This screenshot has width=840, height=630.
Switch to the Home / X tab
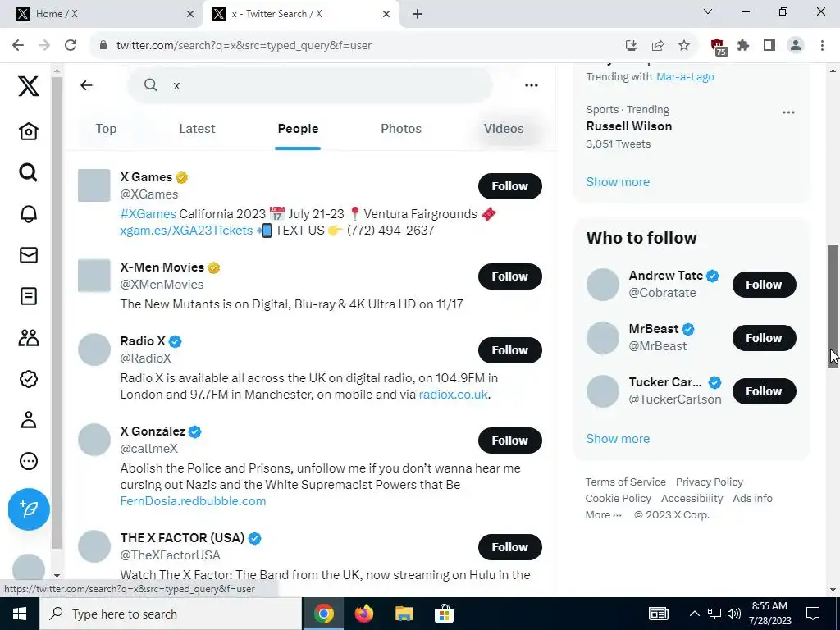100,14
